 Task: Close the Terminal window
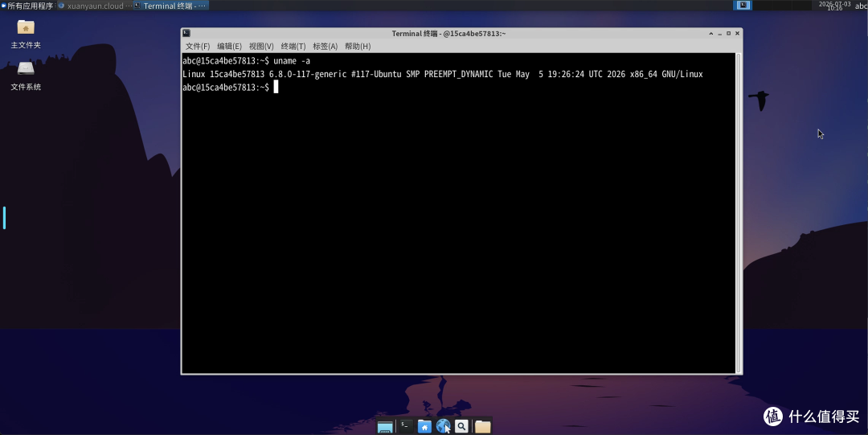tap(737, 34)
